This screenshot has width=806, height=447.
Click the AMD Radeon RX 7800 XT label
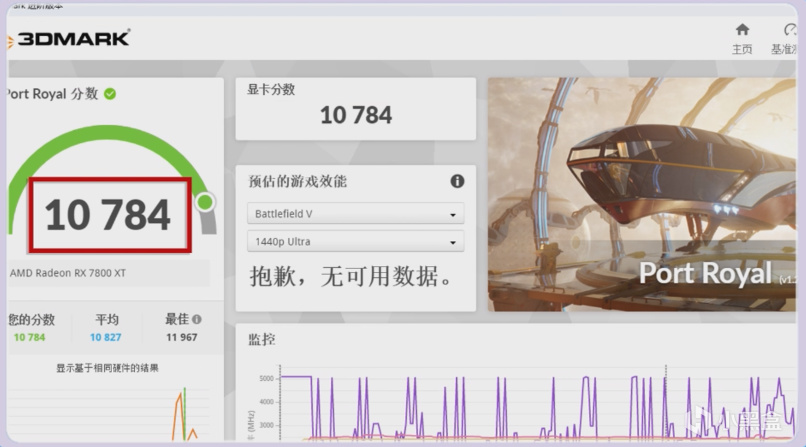(x=67, y=273)
